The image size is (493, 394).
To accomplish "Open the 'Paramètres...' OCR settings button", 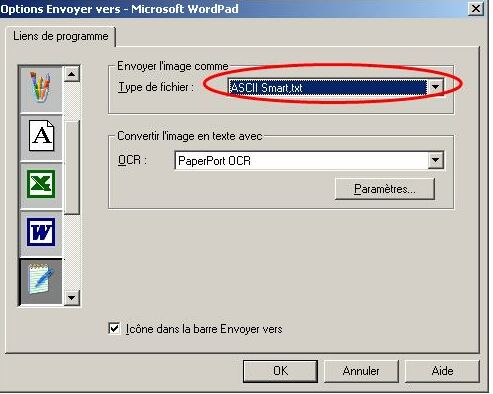I will pos(385,189).
